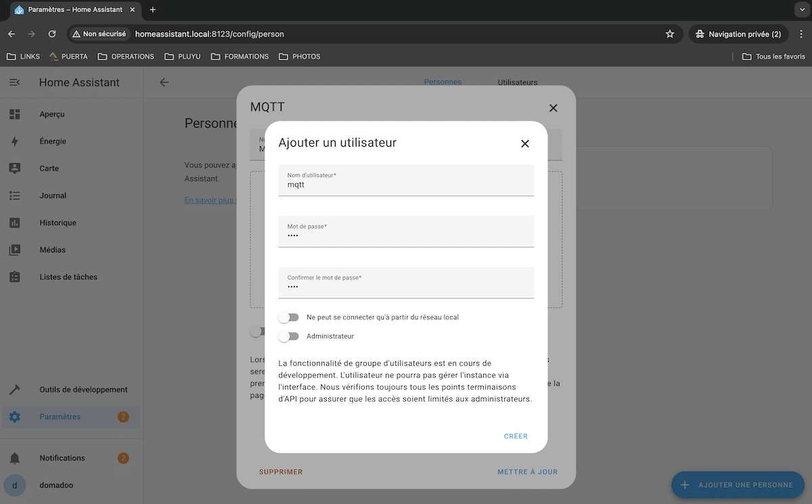
Task: Click the Paramètres gear icon
Action: point(15,417)
